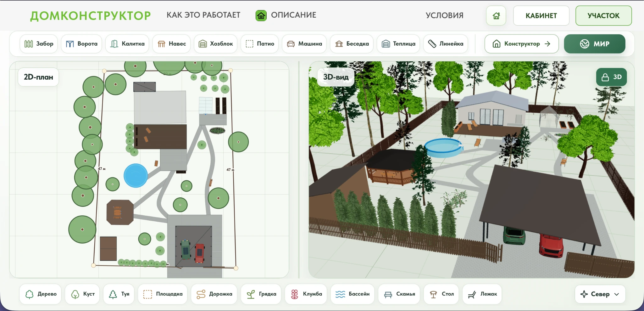Screen dimensions: 644x311
Task: Select the Забор fence tool
Action: point(39,44)
